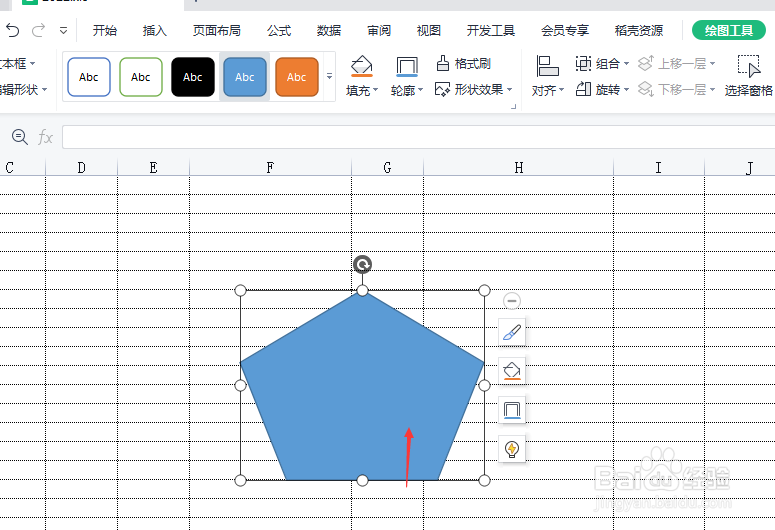The image size is (775, 530).
Task: Open the 开发工具 tab
Action: click(x=491, y=31)
